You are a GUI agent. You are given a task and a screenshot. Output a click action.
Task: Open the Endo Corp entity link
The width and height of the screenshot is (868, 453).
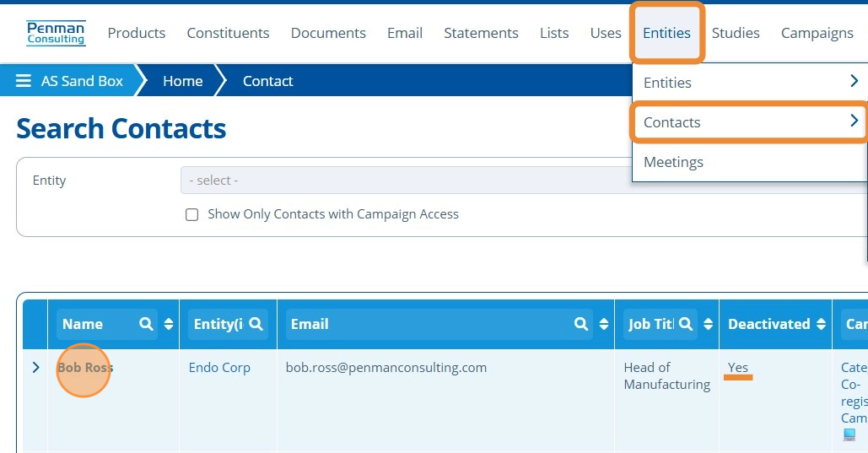219,368
